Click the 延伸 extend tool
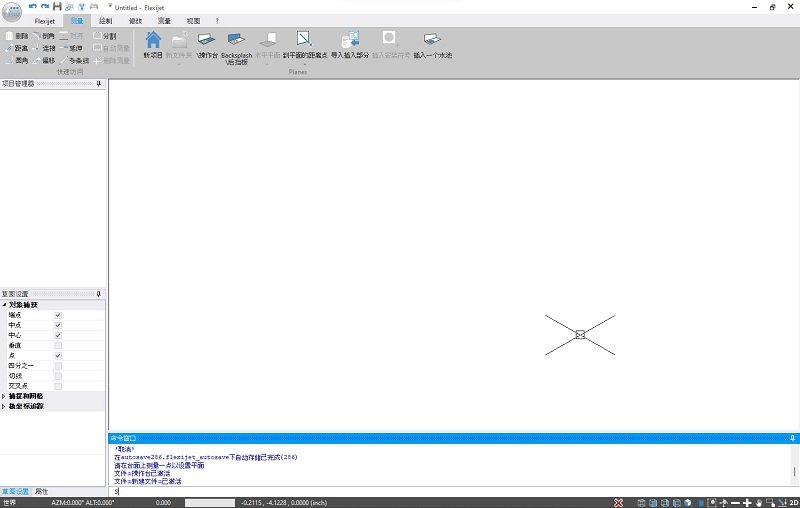The height and width of the screenshot is (508, 800). tap(71, 48)
